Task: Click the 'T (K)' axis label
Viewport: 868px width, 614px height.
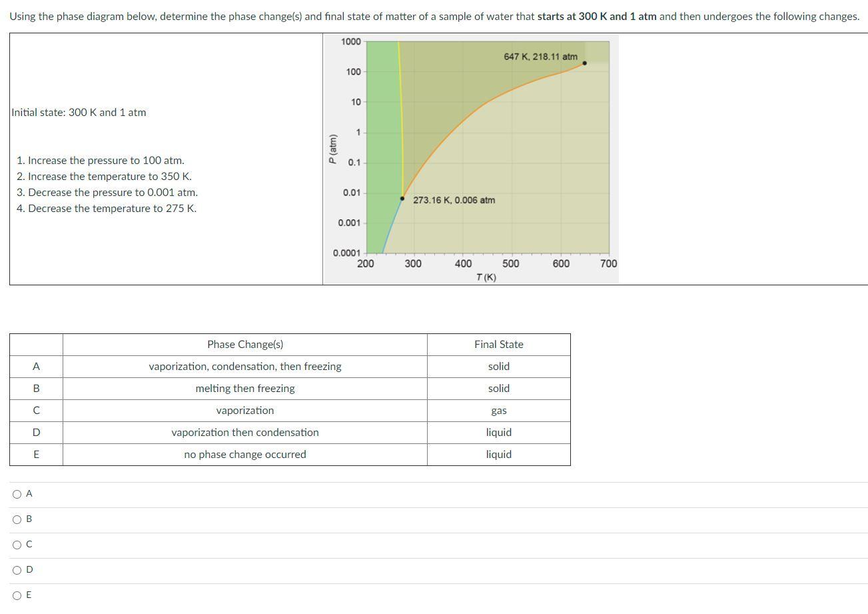Action: (486, 277)
